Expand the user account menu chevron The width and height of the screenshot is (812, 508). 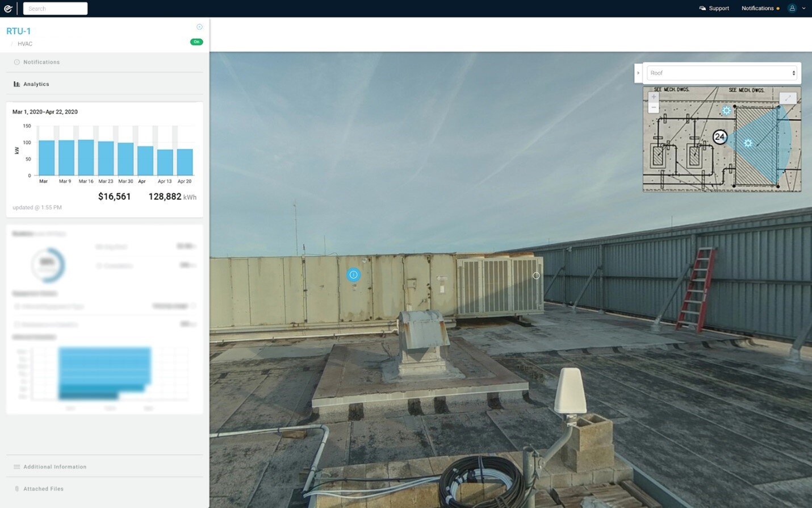[x=803, y=9]
